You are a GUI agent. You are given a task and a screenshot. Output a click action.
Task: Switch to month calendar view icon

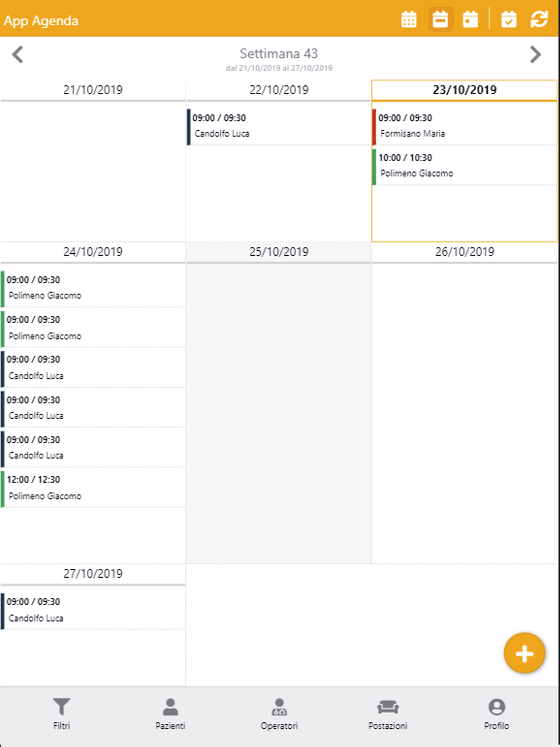coord(409,19)
